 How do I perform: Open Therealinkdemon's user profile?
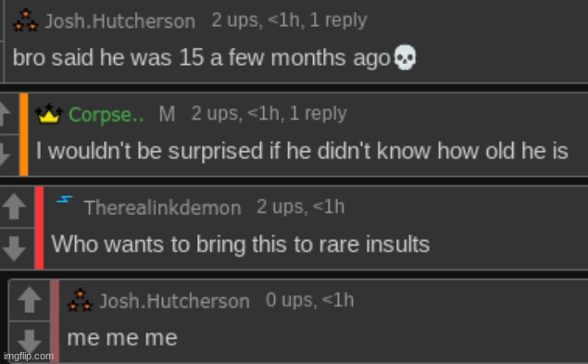point(162,207)
